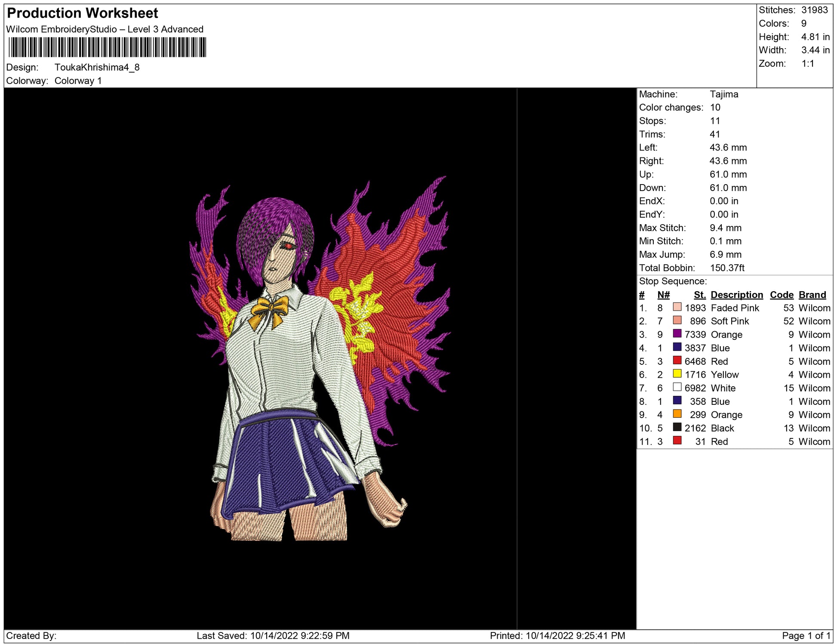This screenshot has height=644, width=837.
Task: Click the Code column header
Action: pyautogui.click(x=781, y=295)
